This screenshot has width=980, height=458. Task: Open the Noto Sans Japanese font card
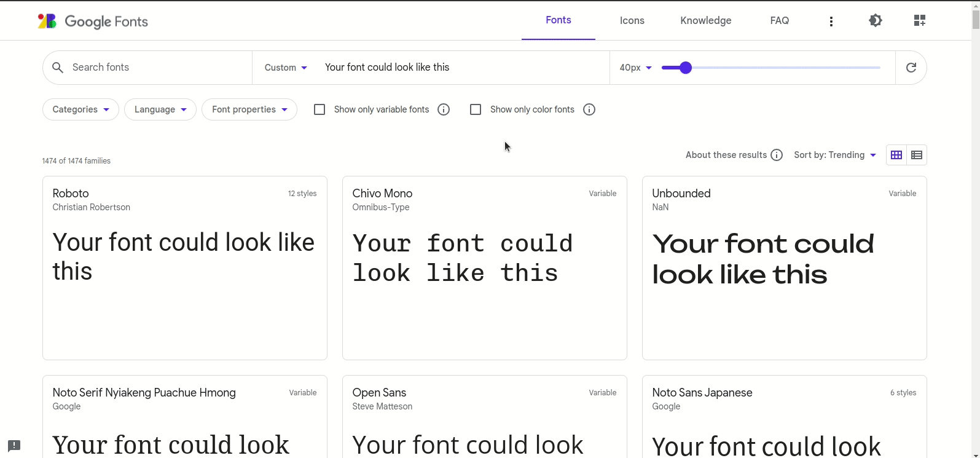[x=785, y=417]
